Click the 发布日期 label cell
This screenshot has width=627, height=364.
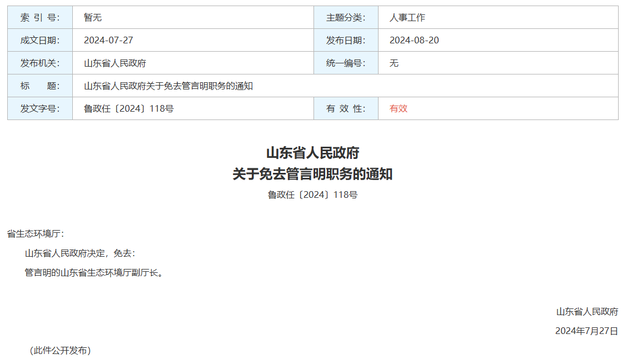click(x=346, y=39)
